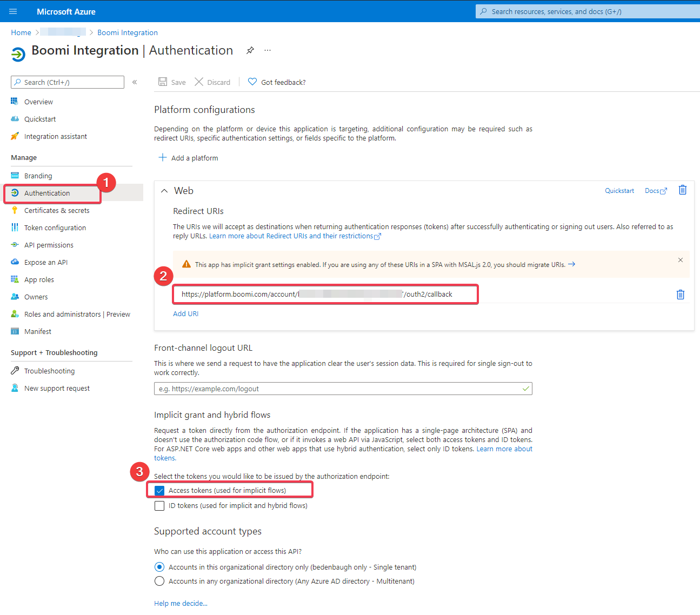Pin Boomi Integration to dashboard

(x=250, y=50)
